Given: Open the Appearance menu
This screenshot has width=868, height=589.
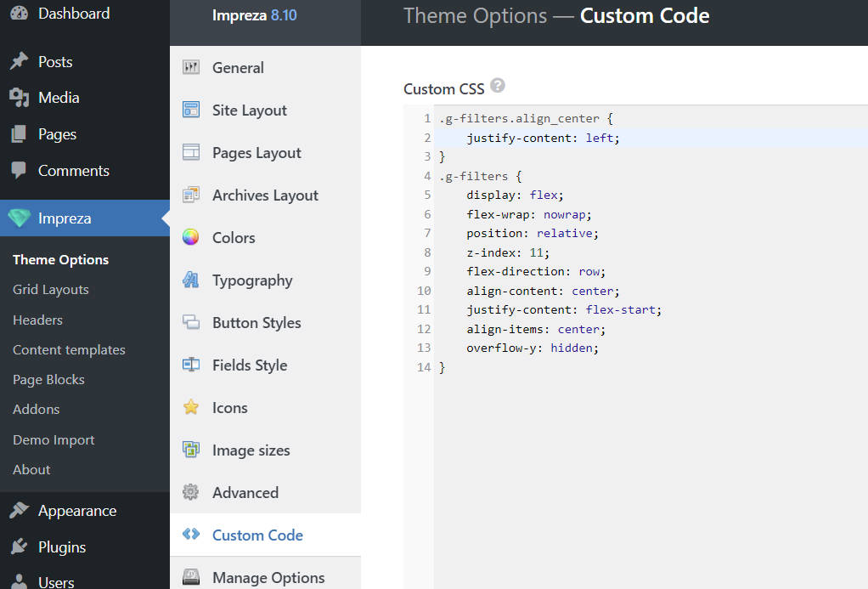Looking at the screenshot, I should [x=85, y=510].
